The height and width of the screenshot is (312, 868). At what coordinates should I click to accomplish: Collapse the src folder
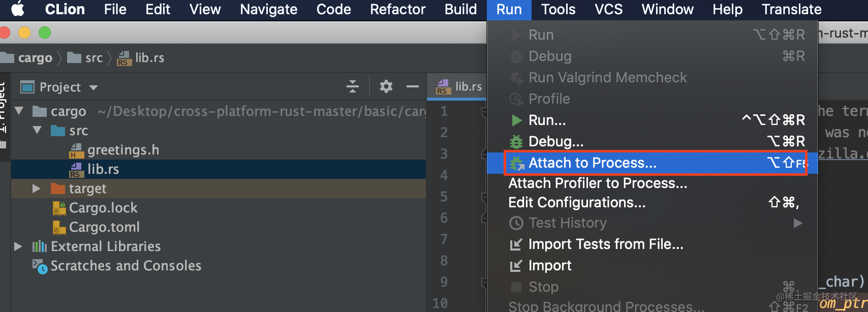click(37, 131)
